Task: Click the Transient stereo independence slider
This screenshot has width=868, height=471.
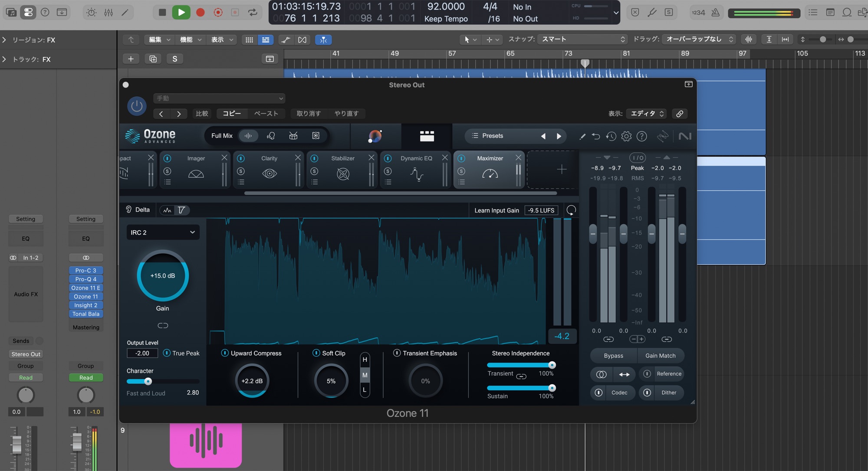Action: [x=521, y=365]
